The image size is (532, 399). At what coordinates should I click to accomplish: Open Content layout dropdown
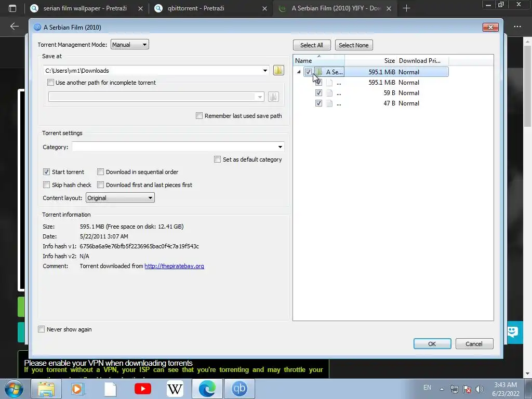(120, 198)
